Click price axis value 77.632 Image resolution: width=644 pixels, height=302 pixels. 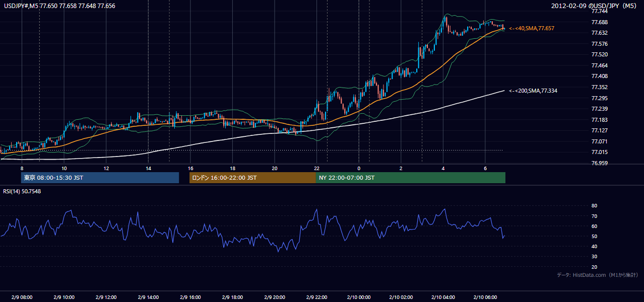600,33
